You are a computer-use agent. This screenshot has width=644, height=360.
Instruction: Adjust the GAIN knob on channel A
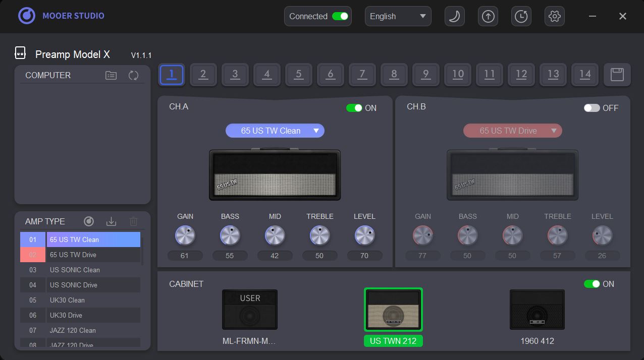pos(185,235)
